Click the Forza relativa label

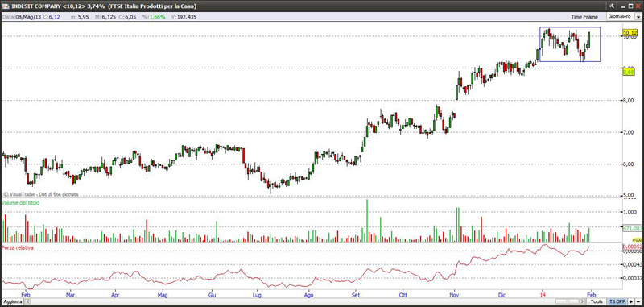[x=17, y=248]
